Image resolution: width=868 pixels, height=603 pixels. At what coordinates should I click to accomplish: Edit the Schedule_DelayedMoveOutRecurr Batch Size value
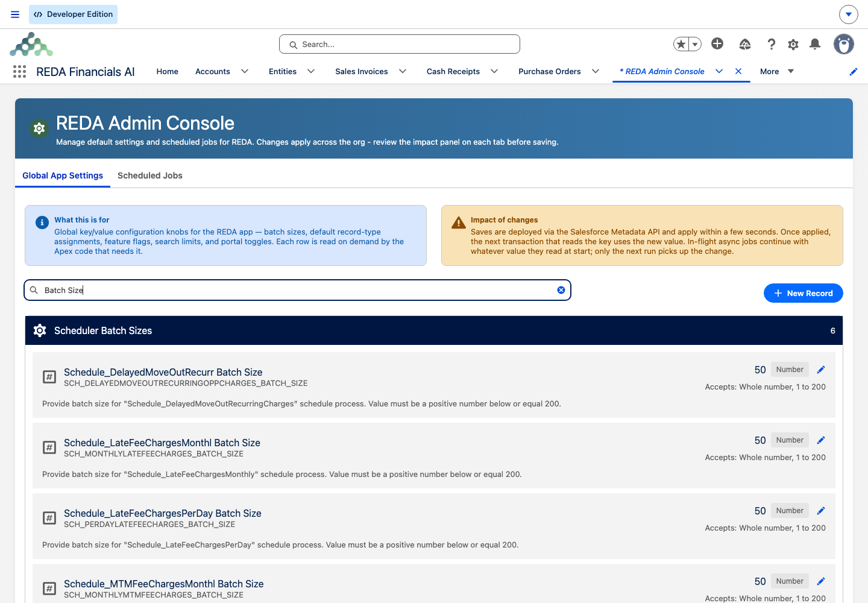(x=821, y=370)
